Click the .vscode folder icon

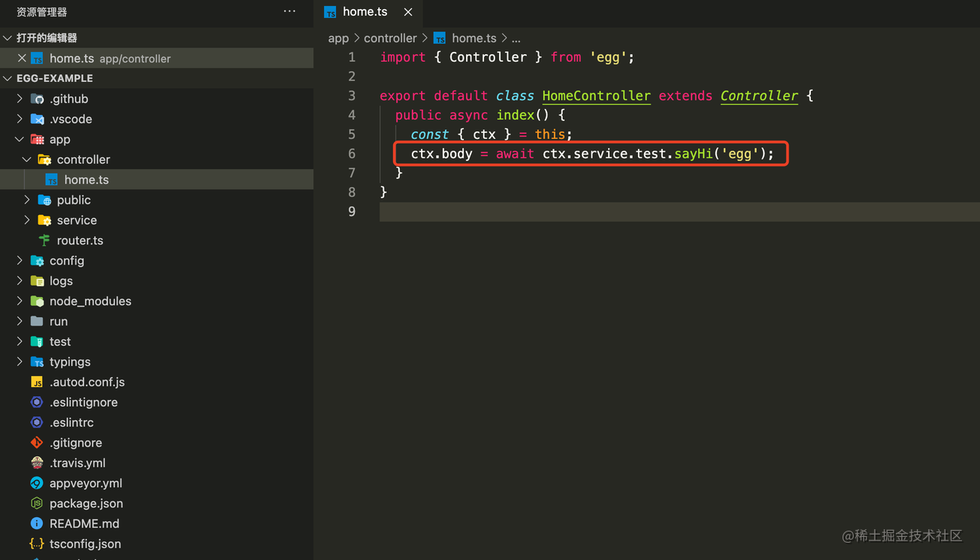point(37,120)
